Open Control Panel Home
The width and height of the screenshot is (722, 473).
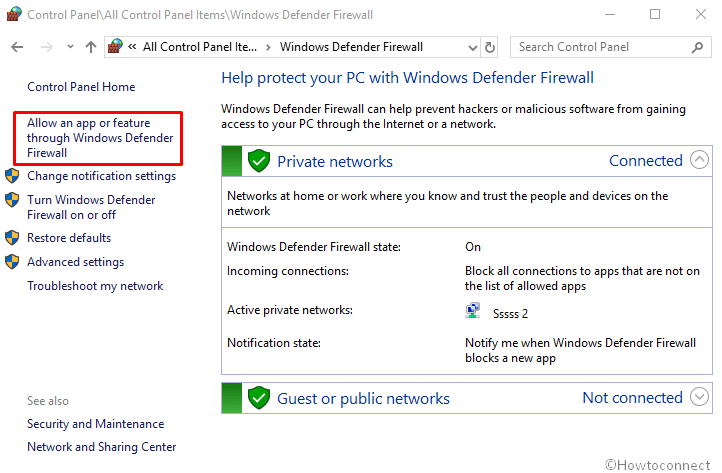[x=81, y=87]
